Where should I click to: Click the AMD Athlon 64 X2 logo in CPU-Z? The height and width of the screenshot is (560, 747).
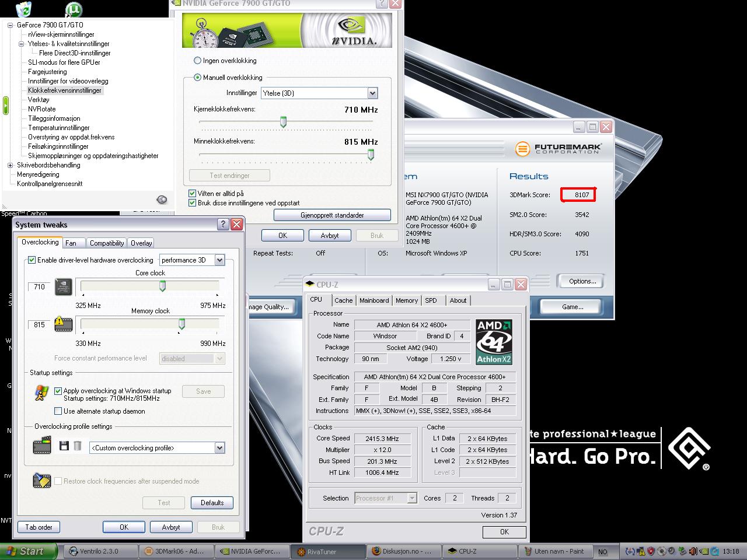coord(494,342)
